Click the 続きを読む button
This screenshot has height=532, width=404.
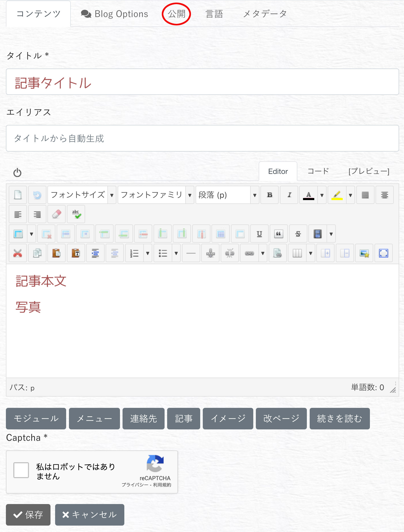pyautogui.click(x=339, y=419)
